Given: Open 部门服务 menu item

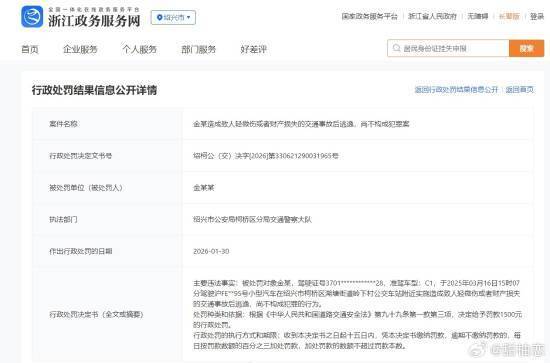Looking at the screenshot, I should point(199,49).
